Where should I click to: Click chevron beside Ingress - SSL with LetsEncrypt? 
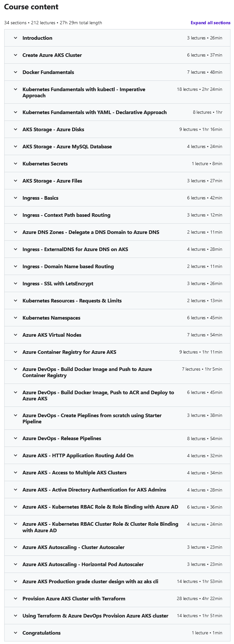click(16, 283)
